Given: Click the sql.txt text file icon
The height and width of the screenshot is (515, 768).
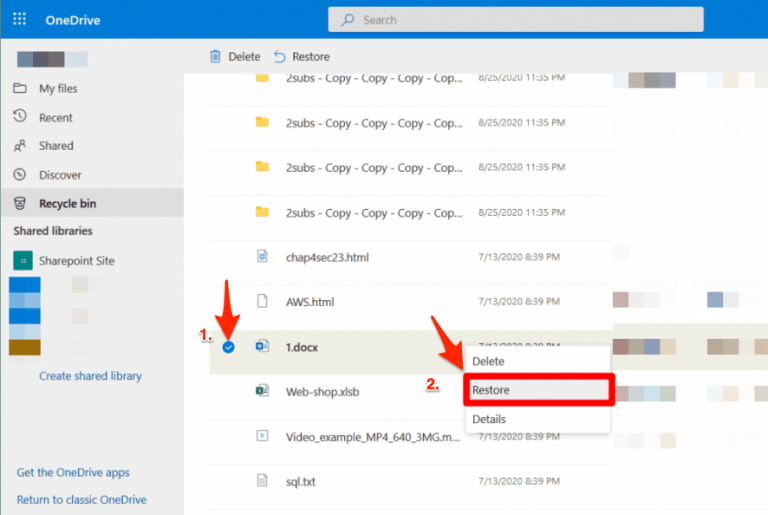Looking at the screenshot, I should tap(262, 480).
